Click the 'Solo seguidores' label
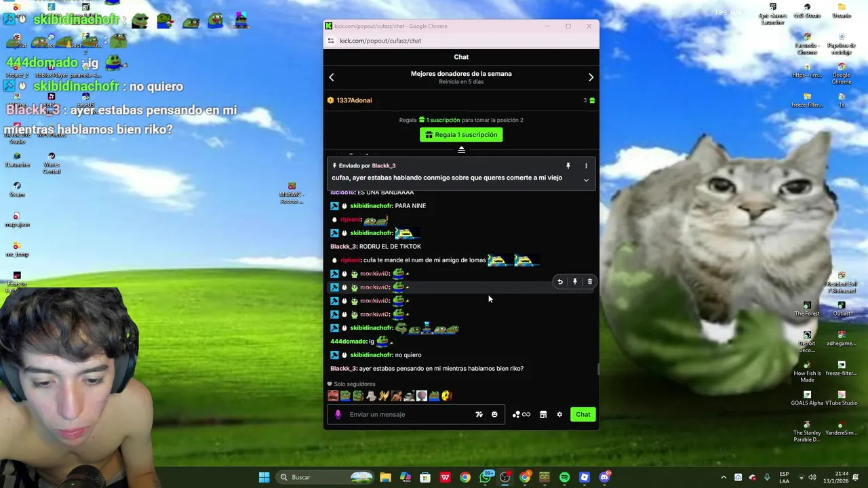The image size is (868, 488). click(x=355, y=384)
